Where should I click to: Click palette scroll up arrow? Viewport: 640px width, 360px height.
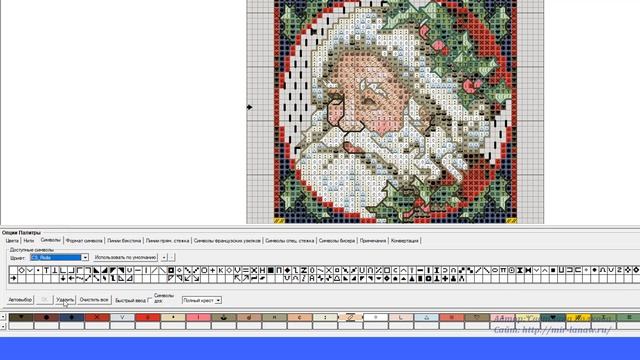pos(3,317)
